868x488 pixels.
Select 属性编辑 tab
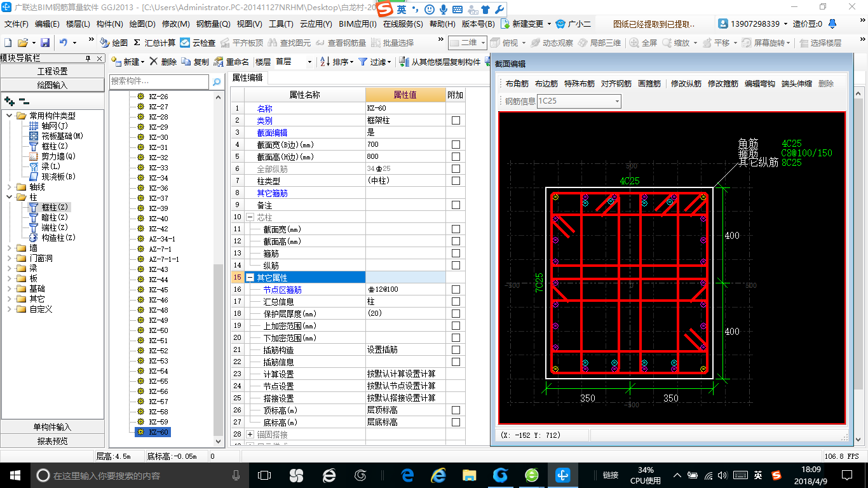click(247, 78)
